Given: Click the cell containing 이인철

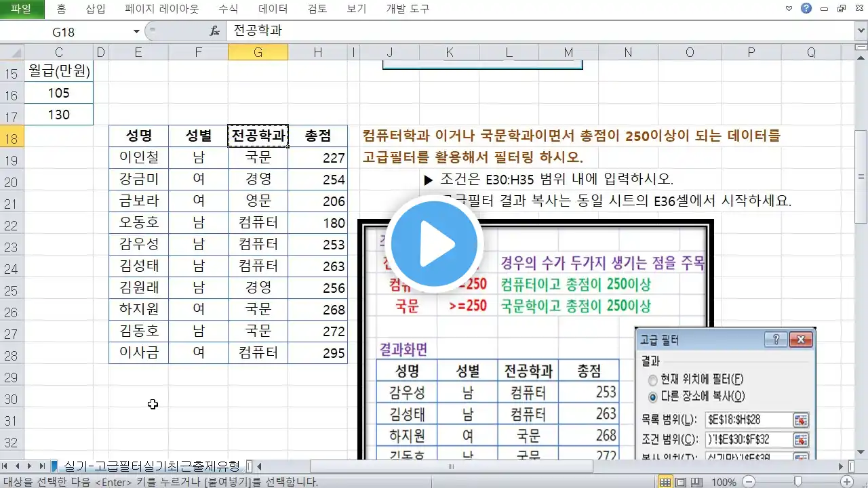Looking at the screenshot, I should 138,158.
